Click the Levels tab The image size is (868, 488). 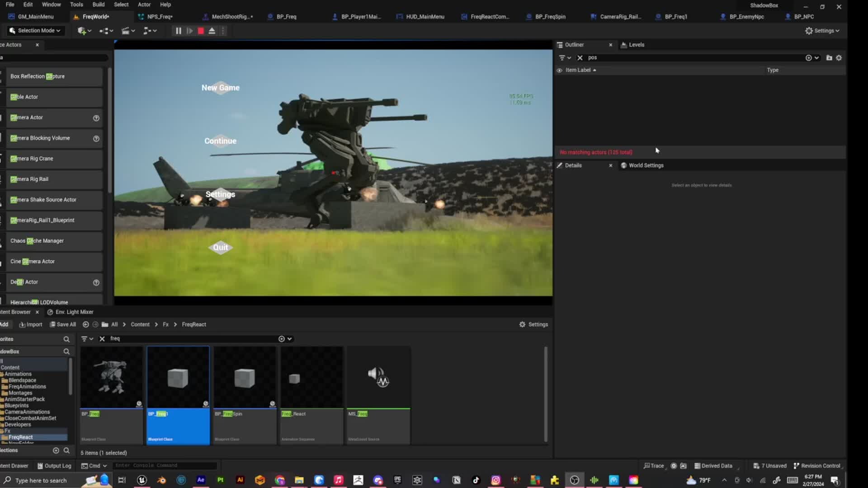(x=637, y=44)
